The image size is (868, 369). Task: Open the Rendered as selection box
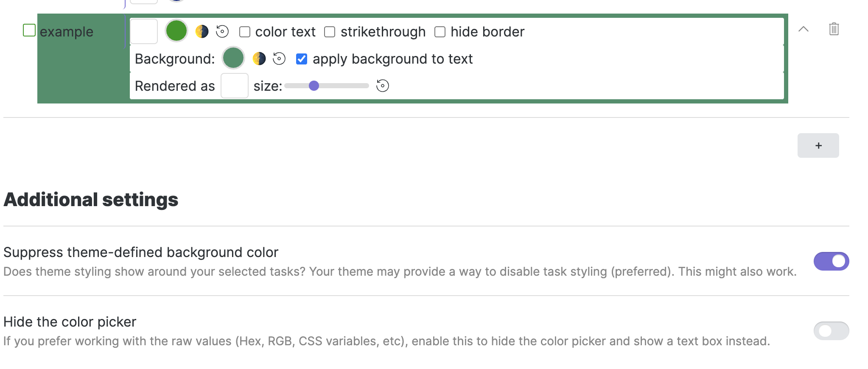[x=234, y=85]
